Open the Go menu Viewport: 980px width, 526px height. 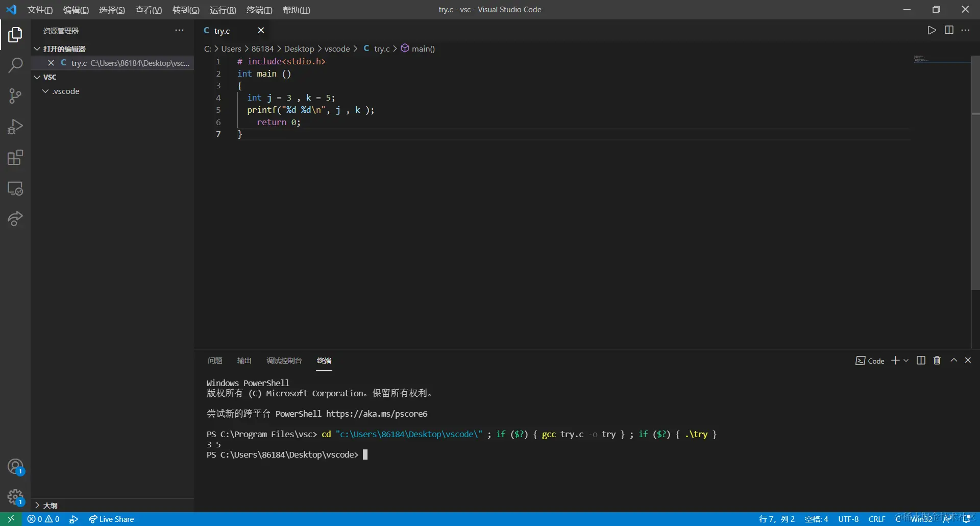pos(186,10)
